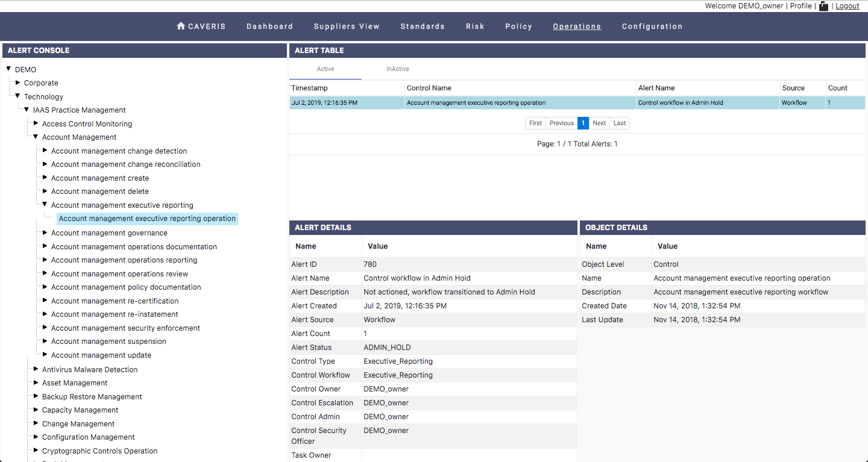
Task: Open the Dashboard menu
Action: (269, 27)
